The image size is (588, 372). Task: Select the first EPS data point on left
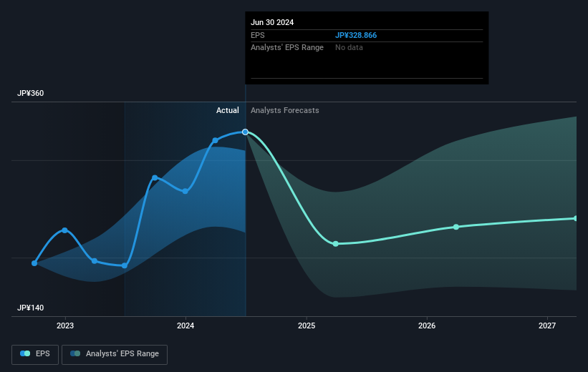pyautogui.click(x=34, y=263)
